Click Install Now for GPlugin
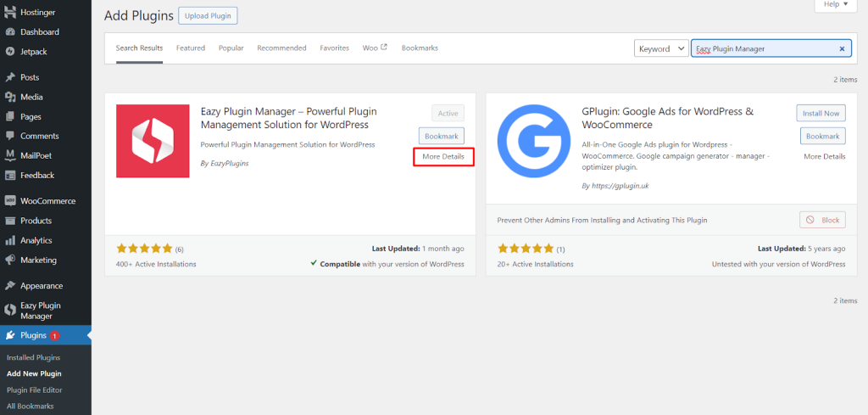This screenshot has width=868, height=415. [x=821, y=113]
